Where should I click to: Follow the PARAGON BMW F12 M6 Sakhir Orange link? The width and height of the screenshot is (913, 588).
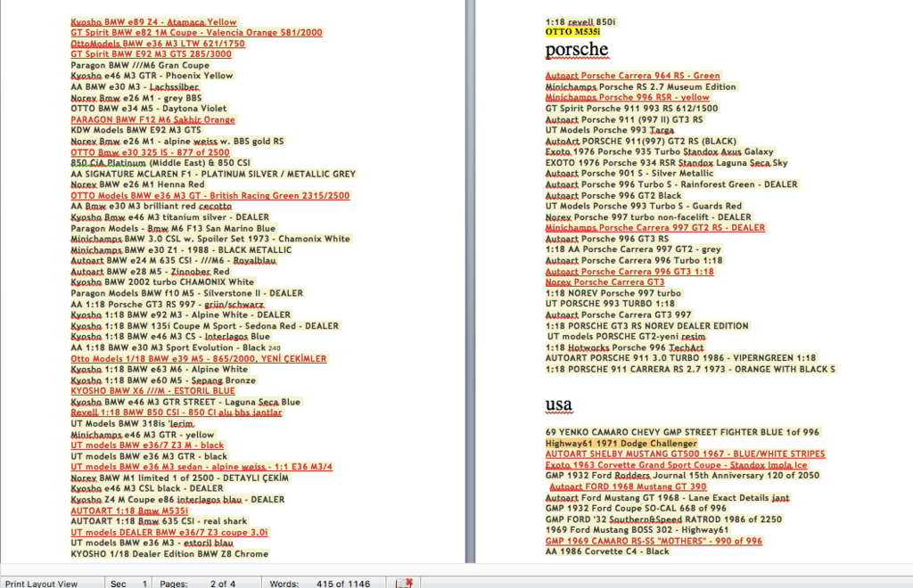point(152,119)
